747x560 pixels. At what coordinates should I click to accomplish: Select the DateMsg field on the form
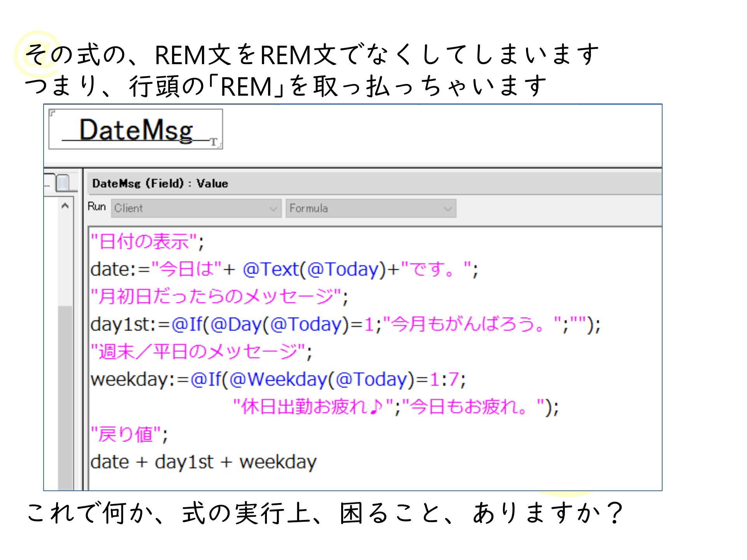click(136, 129)
